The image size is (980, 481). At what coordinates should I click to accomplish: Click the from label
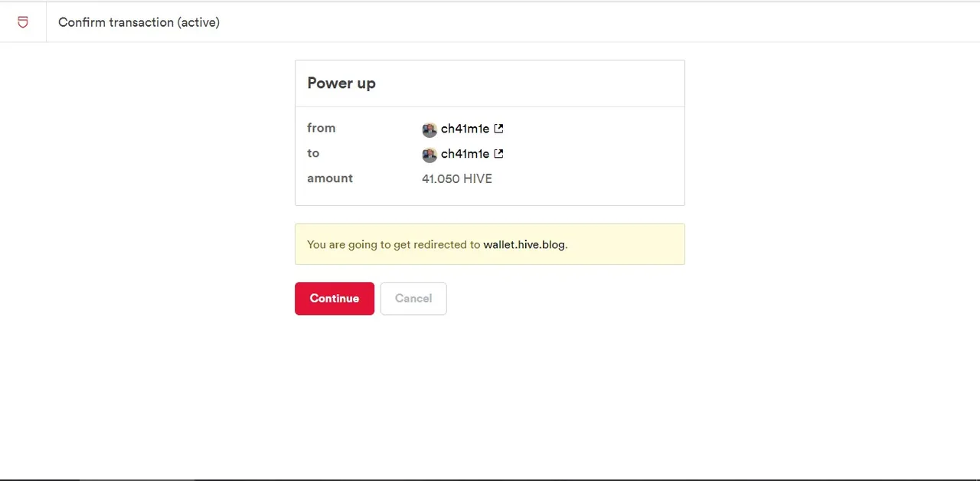click(322, 128)
